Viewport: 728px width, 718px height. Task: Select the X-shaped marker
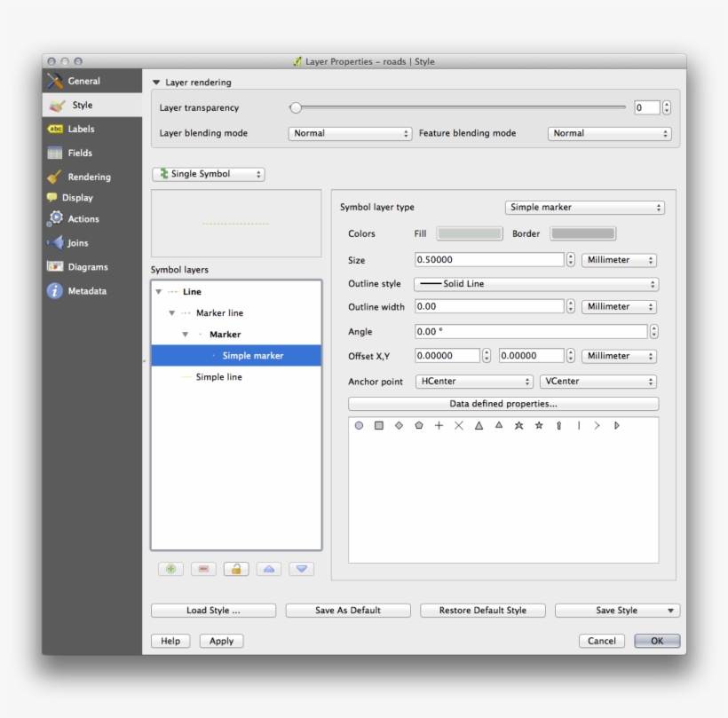(459, 426)
